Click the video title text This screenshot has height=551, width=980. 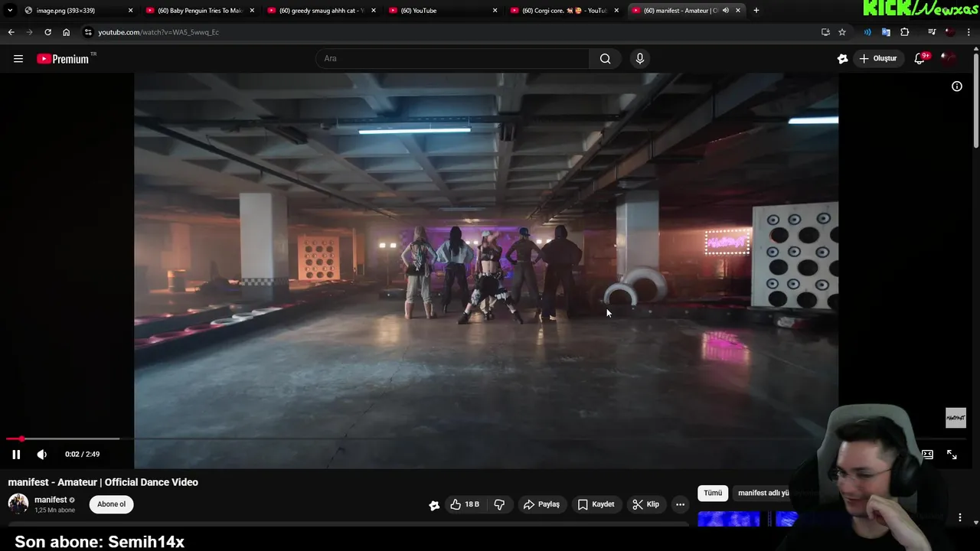(103, 482)
